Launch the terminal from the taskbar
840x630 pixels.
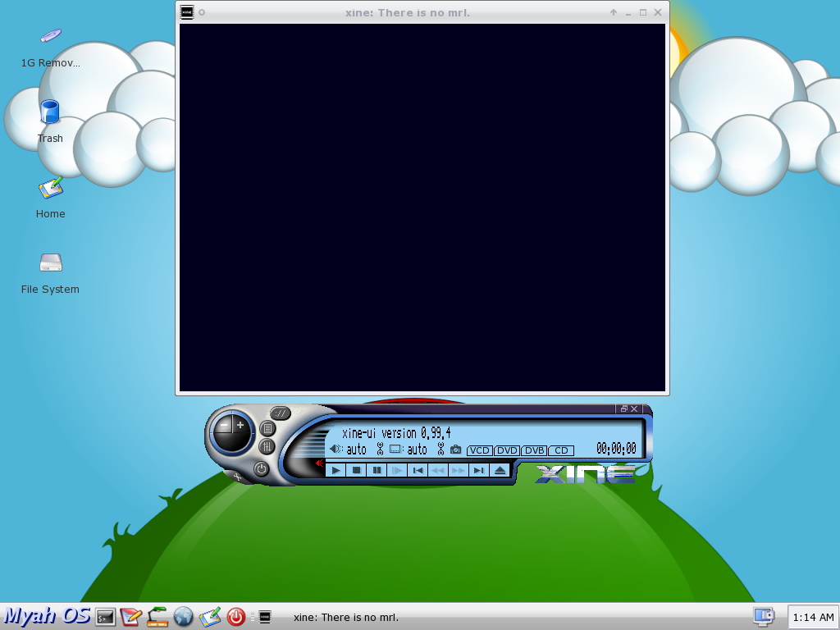106,617
